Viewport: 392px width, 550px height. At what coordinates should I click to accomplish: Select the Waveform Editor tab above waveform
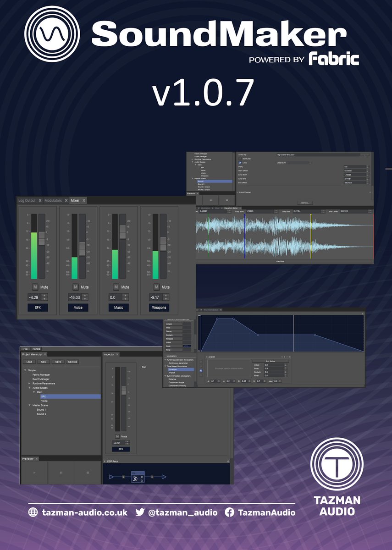coord(232,208)
